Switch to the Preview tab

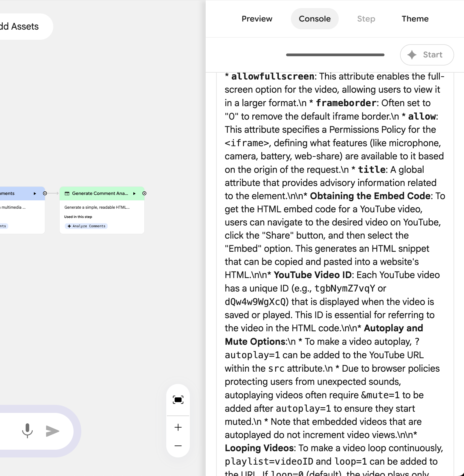coord(257,19)
